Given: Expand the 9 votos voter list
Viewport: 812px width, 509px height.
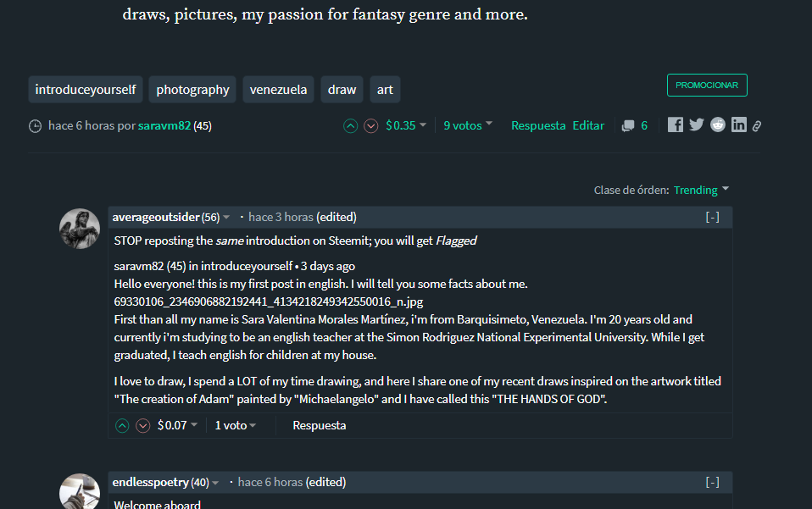Looking at the screenshot, I should point(468,125).
